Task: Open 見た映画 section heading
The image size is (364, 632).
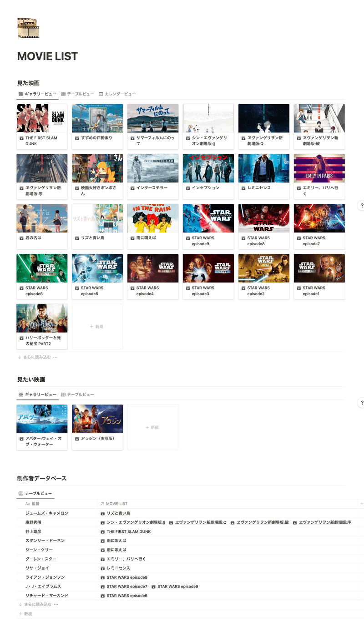Action: click(28, 83)
